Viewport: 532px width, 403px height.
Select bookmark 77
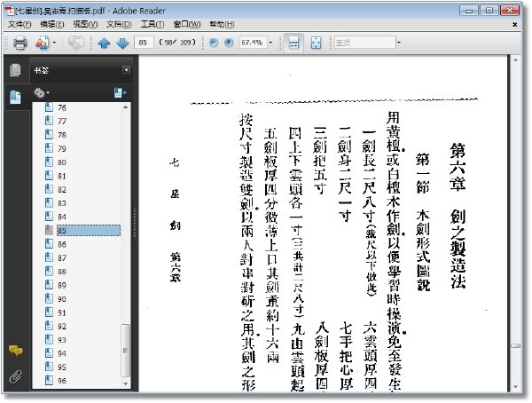62,122
